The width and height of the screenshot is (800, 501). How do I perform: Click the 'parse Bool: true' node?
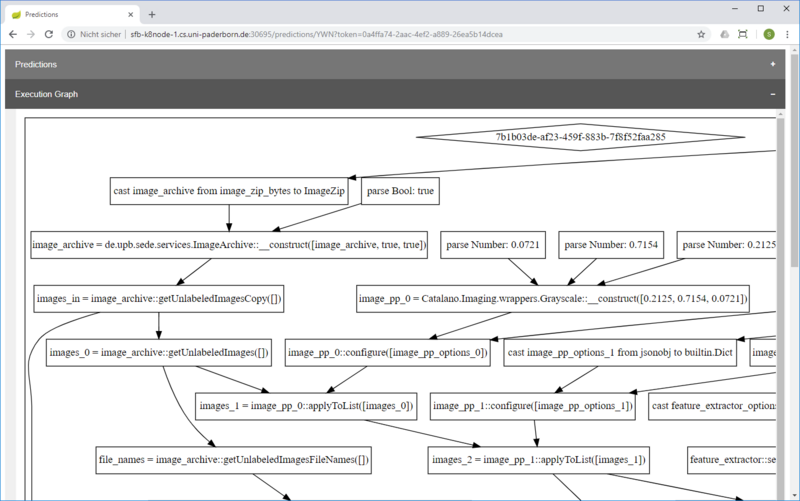tap(400, 191)
